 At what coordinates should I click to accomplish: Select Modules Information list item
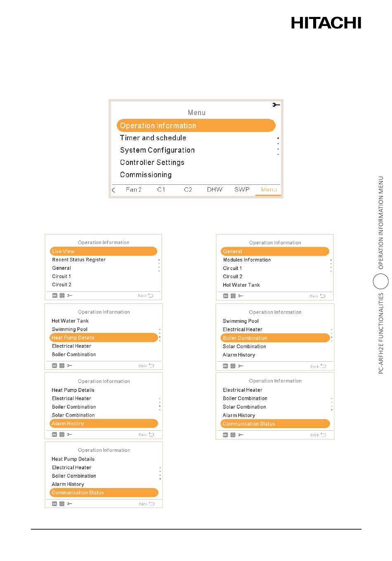(247, 260)
